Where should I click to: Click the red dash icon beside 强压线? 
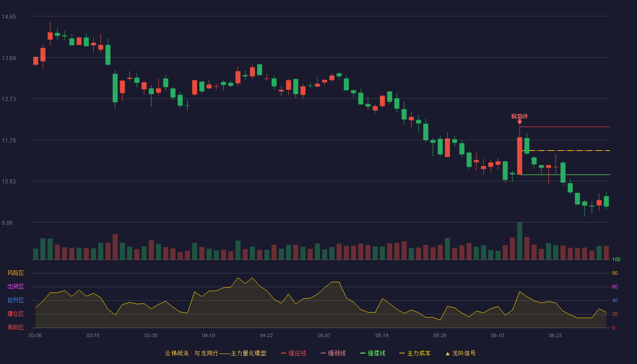click(x=283, y=354)
